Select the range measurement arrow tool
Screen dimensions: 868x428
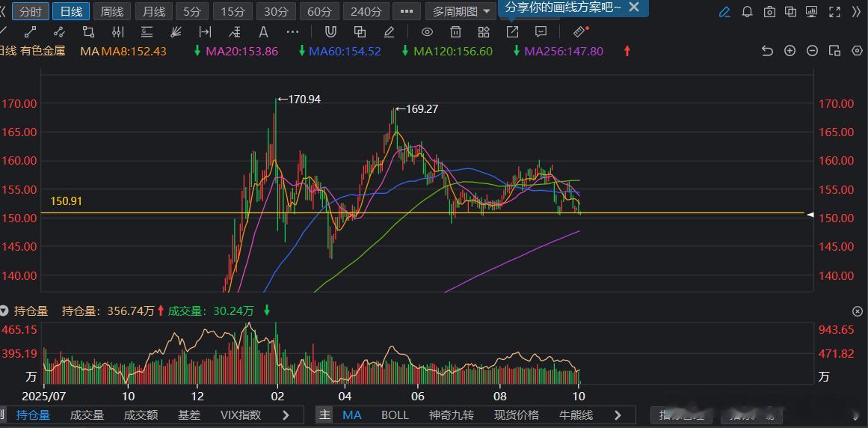click(205, 32)
